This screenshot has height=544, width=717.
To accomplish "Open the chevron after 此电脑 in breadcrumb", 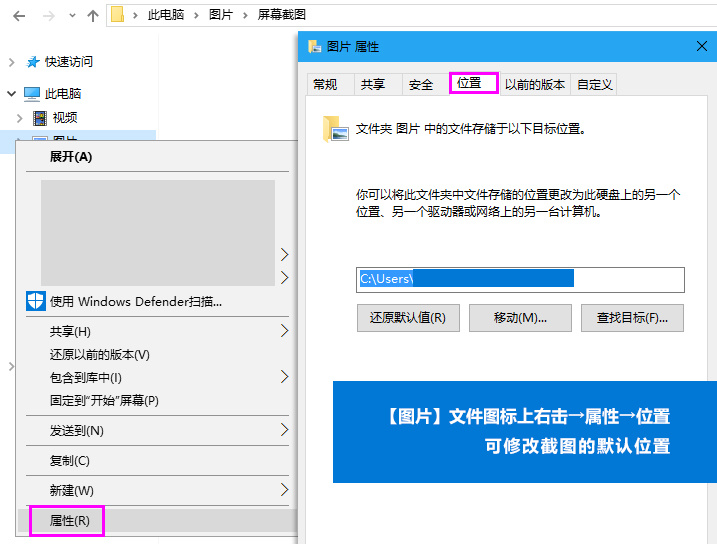I will coord(196,16).
